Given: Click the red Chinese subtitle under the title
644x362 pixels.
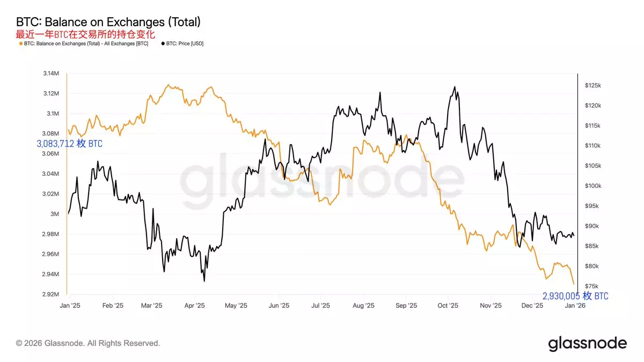Looking at the screenshot, I should coord(86,34).
